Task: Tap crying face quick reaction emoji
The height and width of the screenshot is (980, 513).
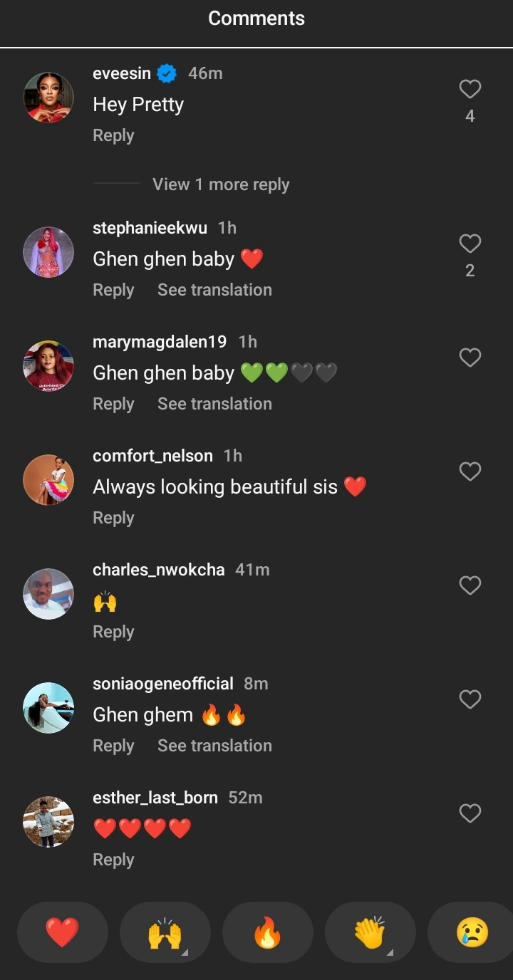Action: coord(472,932)
